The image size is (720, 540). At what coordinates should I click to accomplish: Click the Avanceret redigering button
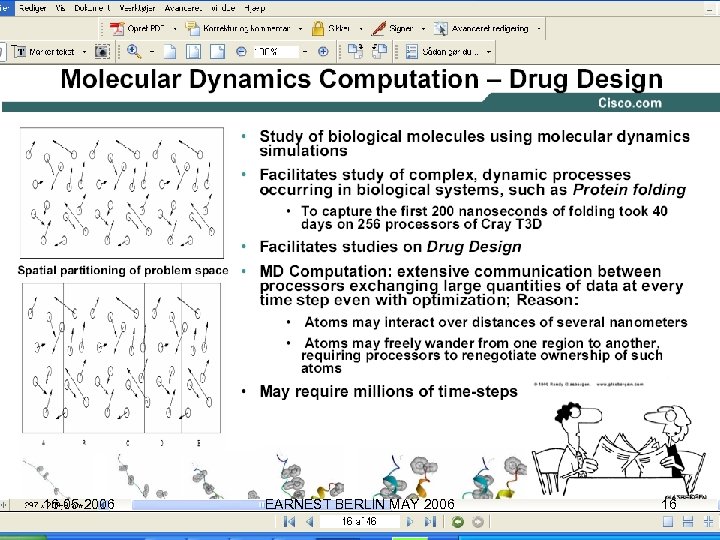pos(481,28)
